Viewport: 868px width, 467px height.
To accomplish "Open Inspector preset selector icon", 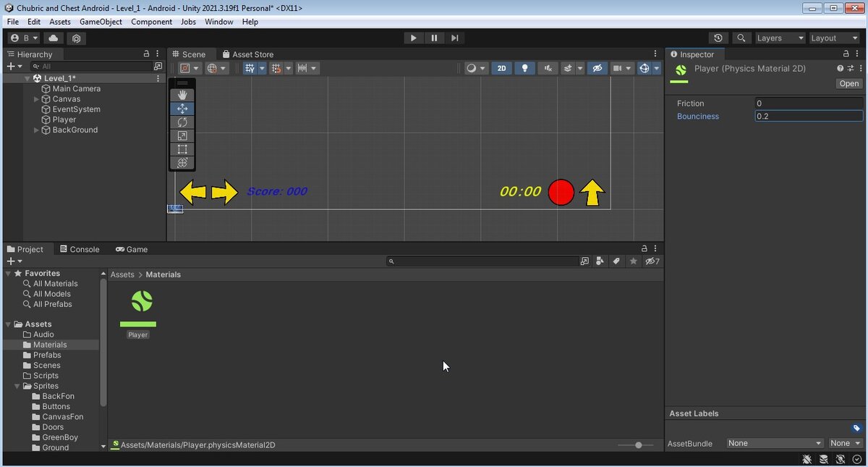I will pos(851,68).
